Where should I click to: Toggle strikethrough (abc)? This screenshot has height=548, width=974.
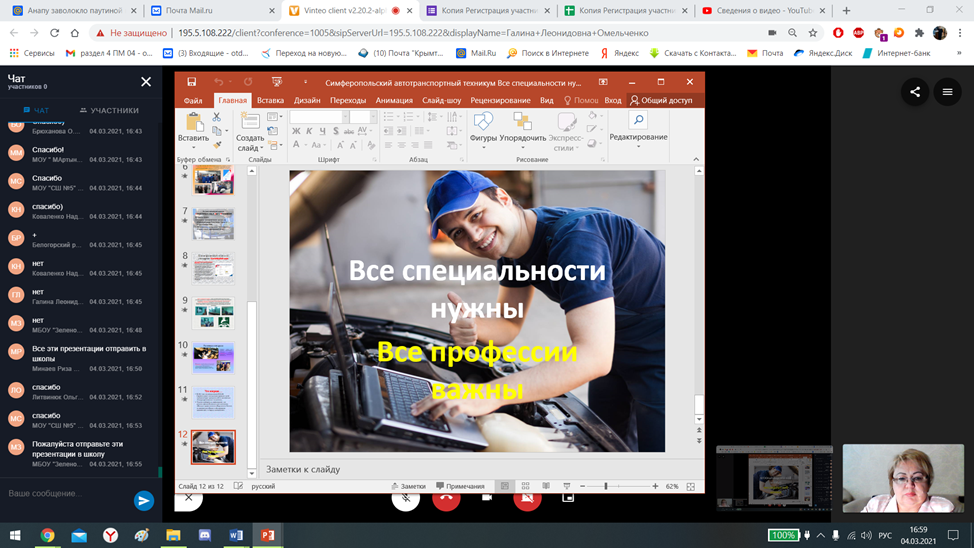pyautogui.click(x=348, y=131)
